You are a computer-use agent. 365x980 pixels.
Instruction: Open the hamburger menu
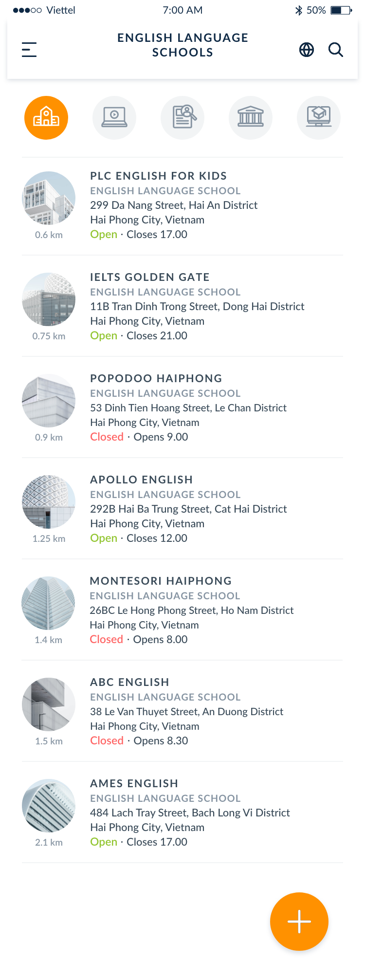click(29, 50)
